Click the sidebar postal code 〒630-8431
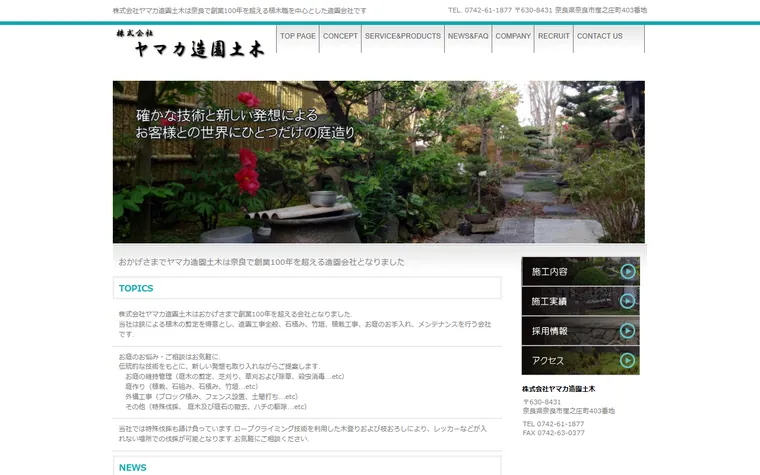 coord(542,402)
